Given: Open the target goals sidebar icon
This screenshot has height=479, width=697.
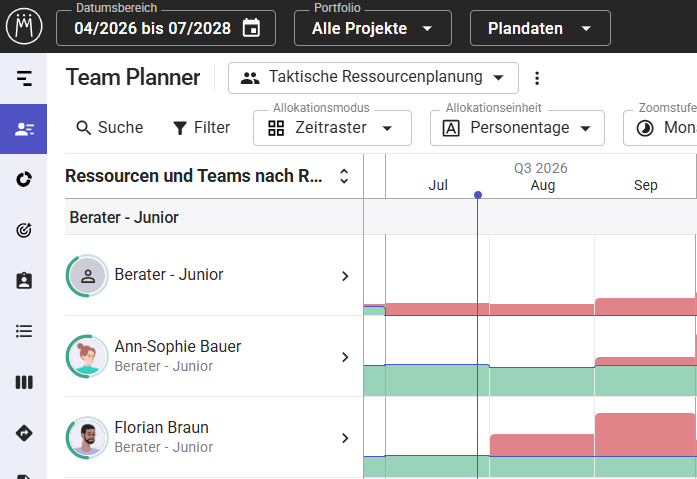Looking at the screenshot, I should click(x=24, y=230).
